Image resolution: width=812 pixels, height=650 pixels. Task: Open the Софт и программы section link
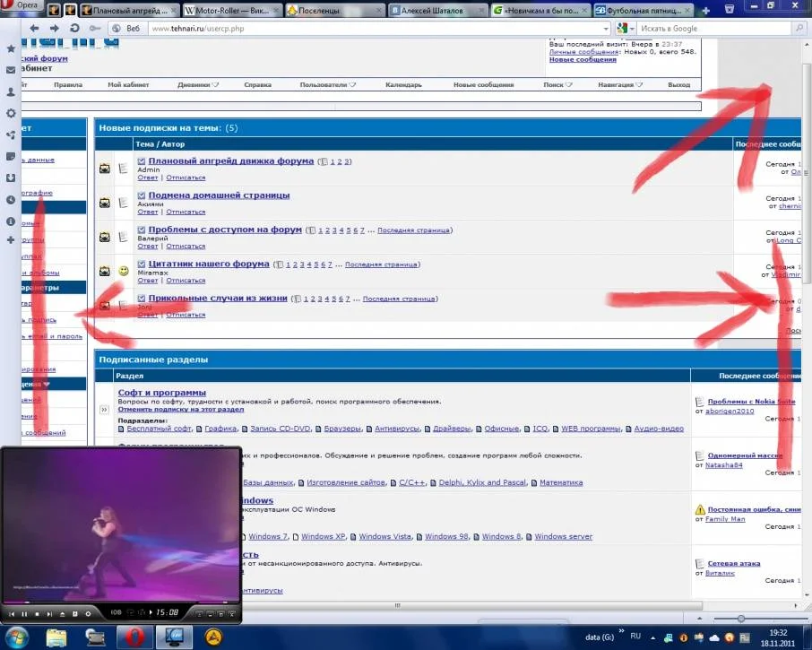click(x=161, y=393)
